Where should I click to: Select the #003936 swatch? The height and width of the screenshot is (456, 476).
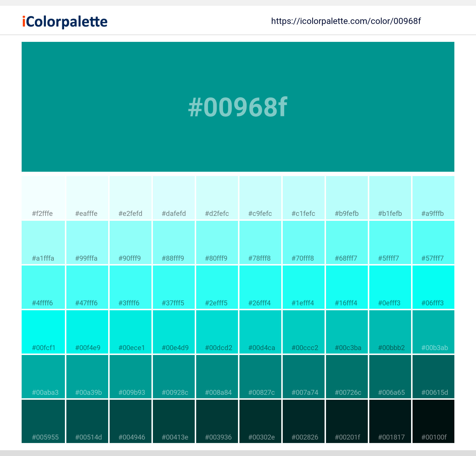[217, 421]
